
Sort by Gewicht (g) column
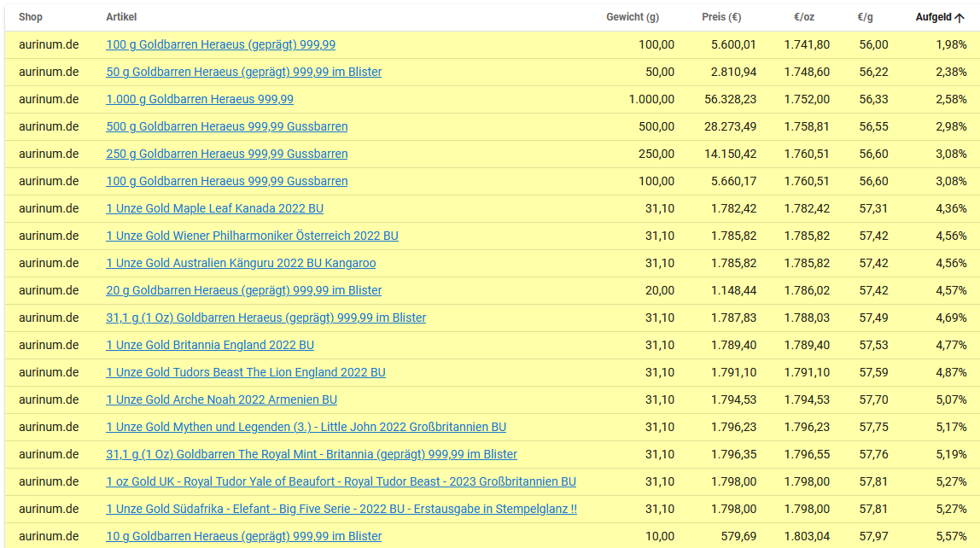tap(633, 18)
